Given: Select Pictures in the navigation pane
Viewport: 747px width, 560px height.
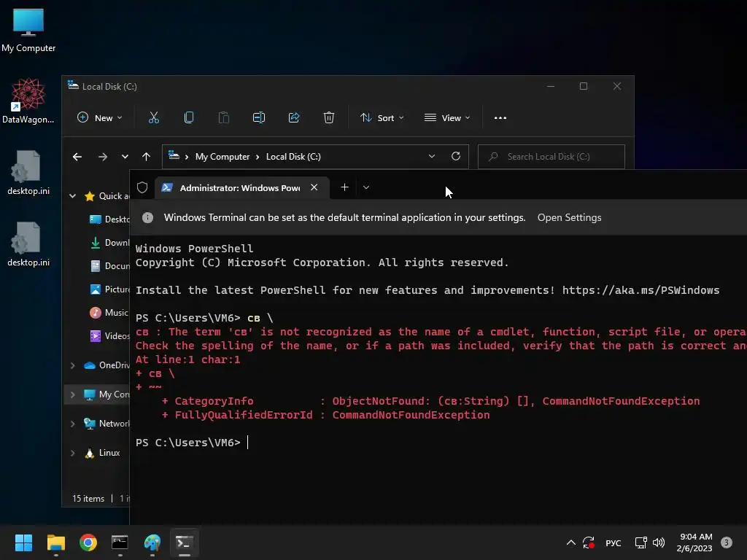Looking at the screenshot, I should point(109,289).
